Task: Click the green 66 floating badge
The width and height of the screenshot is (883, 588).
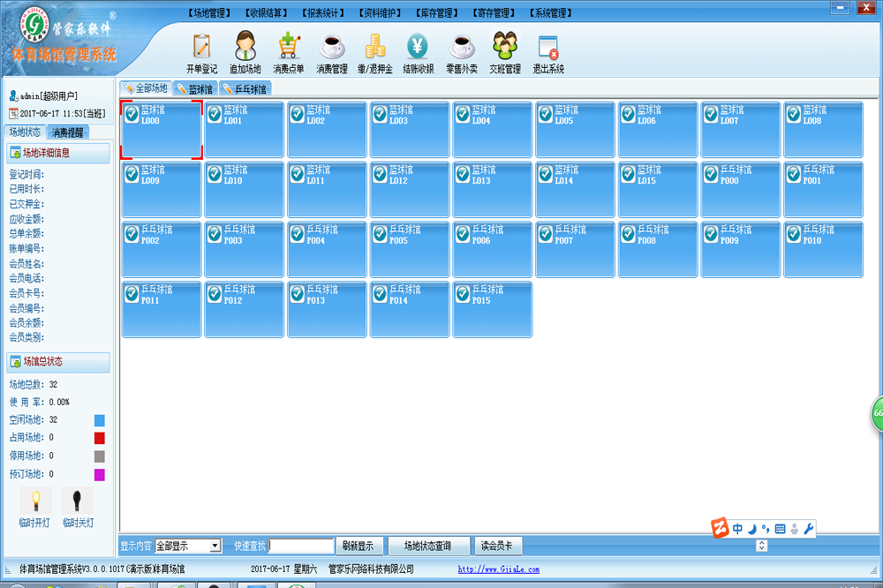Action: coord(877,414)
